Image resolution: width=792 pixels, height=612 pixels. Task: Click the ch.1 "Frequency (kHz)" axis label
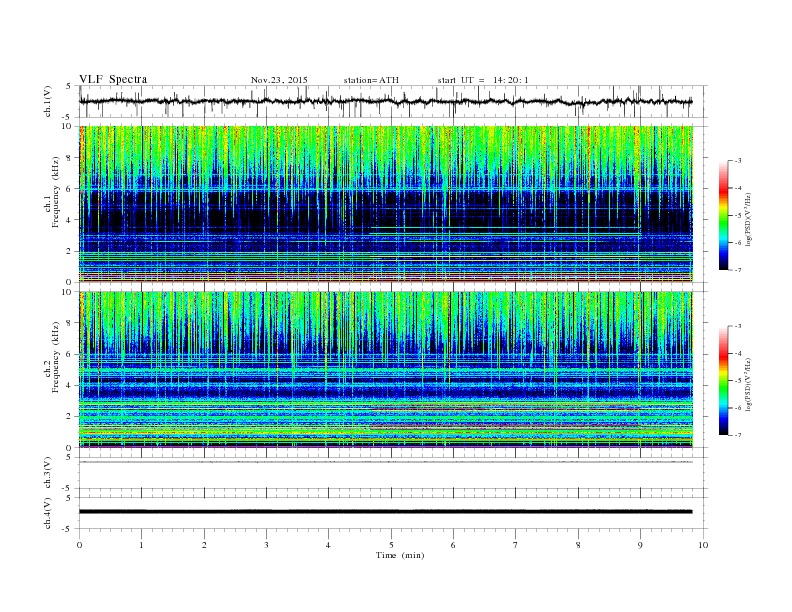(56, 191)
